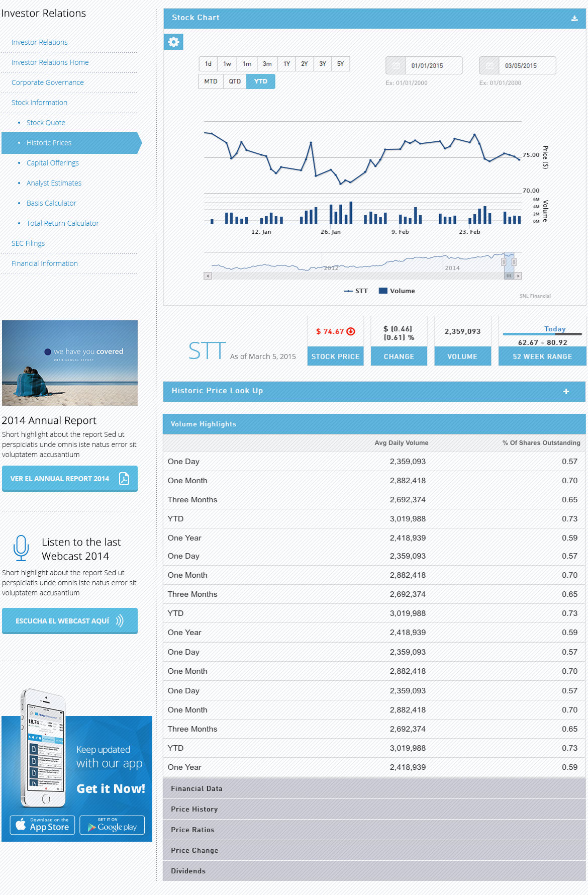Click the Ver El Annual Report 2014 button
This screenshot has height=895, width=588.
tap(70, 479)
